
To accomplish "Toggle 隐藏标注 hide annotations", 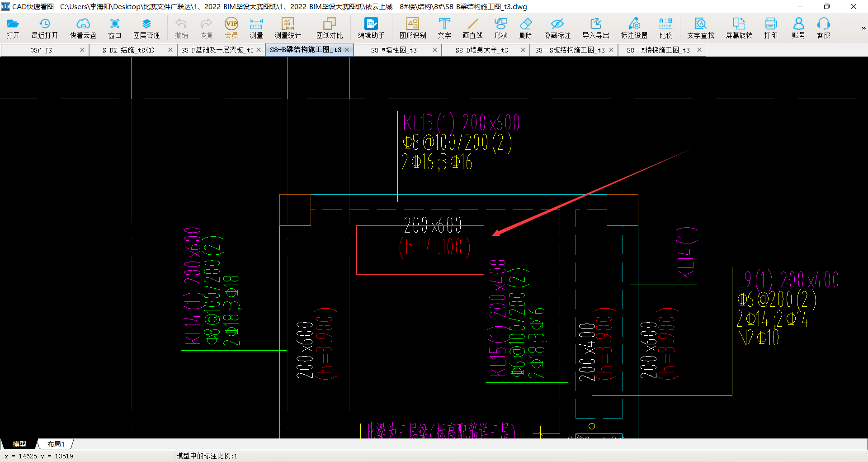I will 557,28.
